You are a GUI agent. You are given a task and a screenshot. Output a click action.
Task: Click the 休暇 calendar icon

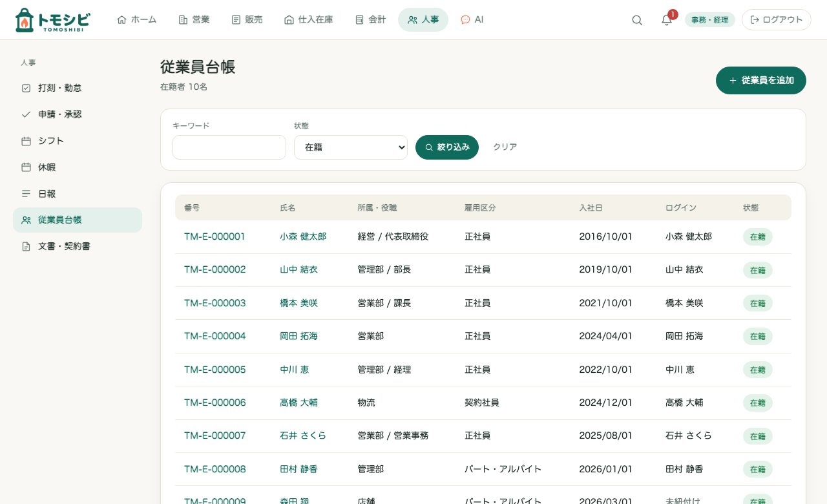pos(26,167)
